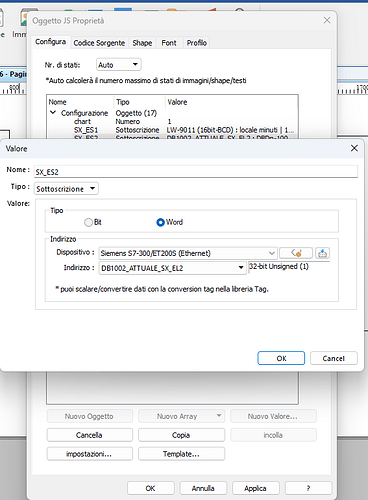Viewport: 368px width, 500px height.
Task: Click the Applica button
Action: coord(255,488)
